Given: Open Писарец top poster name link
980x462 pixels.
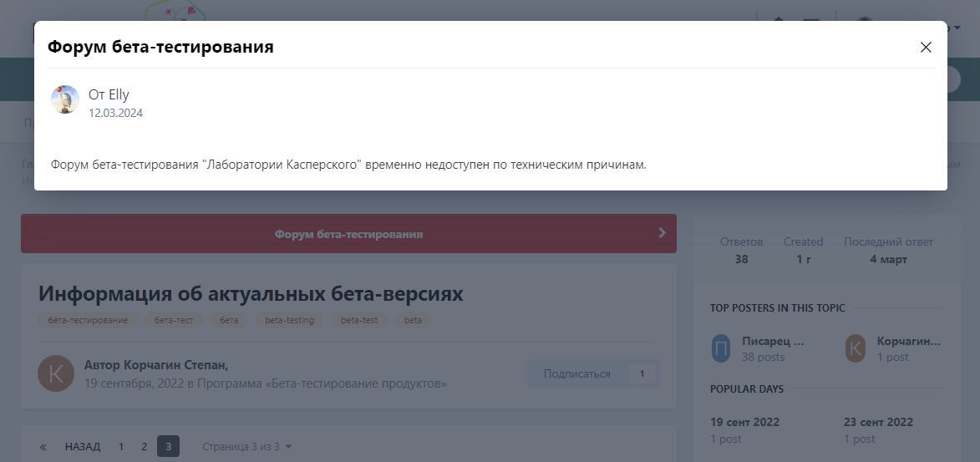Looking at the screenshot, I should click(773, 342).
